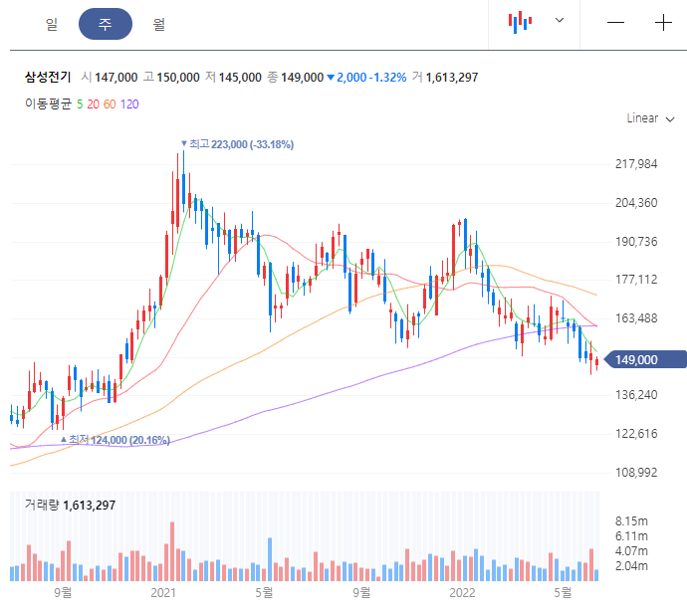Screen dimensions: 687x616
Task: Click the 이동평균 label
Action: [48, 104]
